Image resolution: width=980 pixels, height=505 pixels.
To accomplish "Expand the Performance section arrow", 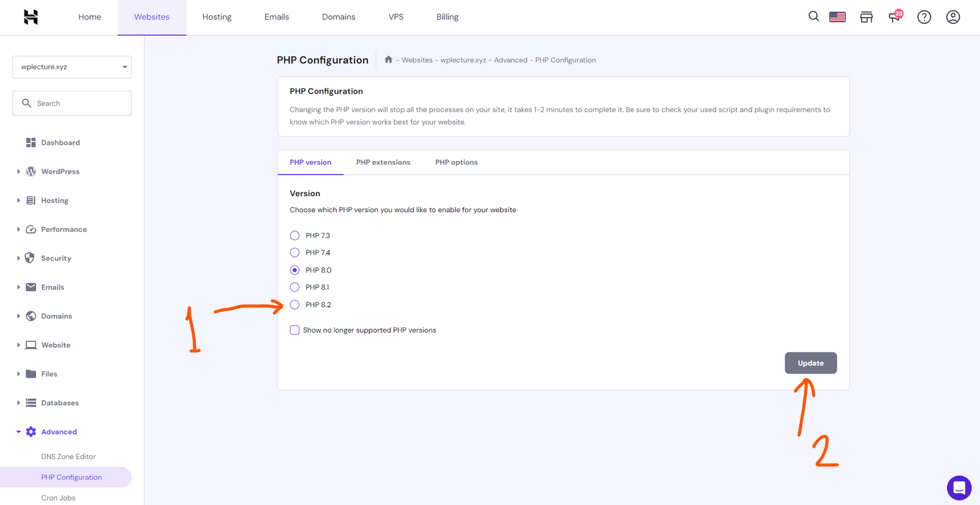I will coord(18,229).
